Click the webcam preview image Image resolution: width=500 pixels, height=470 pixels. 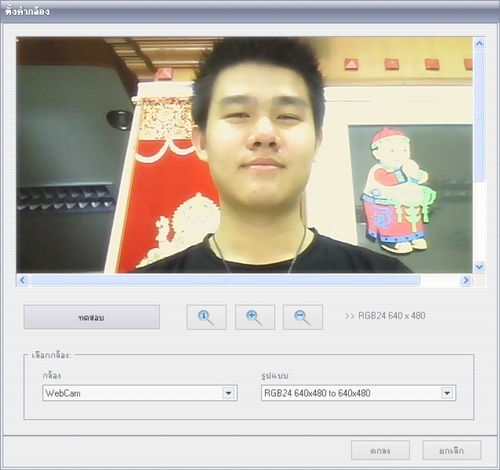pyautogui.click(x=244, y=155)
